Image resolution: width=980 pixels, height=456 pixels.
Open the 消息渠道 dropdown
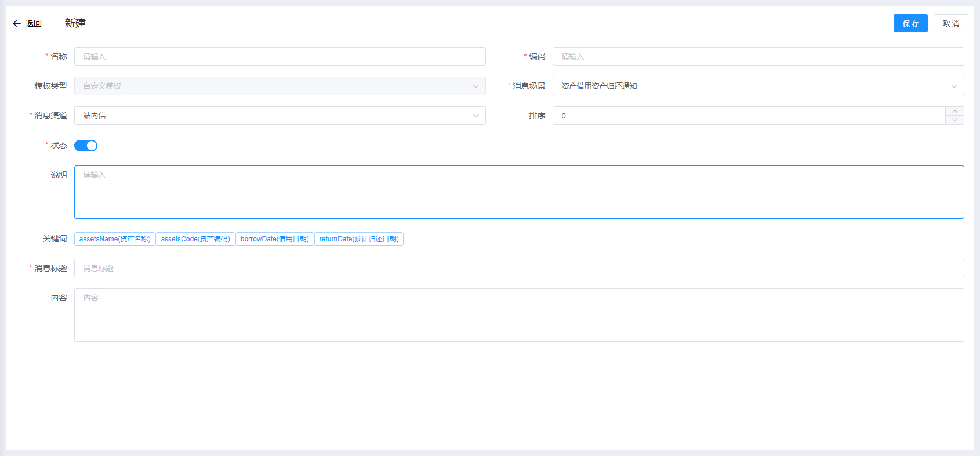280,115
